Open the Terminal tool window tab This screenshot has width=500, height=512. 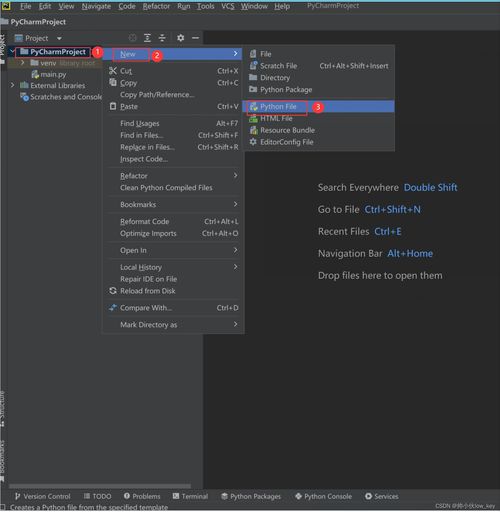190,497
